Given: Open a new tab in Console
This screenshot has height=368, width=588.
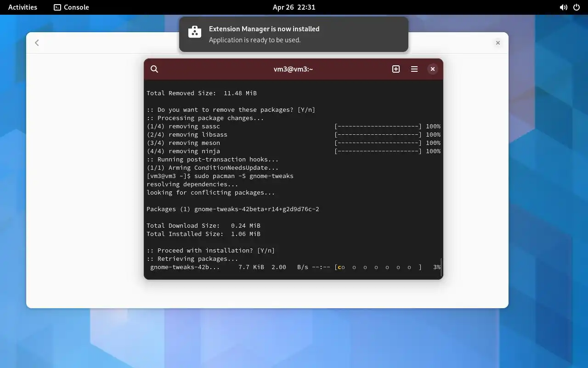Looking at the screenshot, I should tap(396, 69).
